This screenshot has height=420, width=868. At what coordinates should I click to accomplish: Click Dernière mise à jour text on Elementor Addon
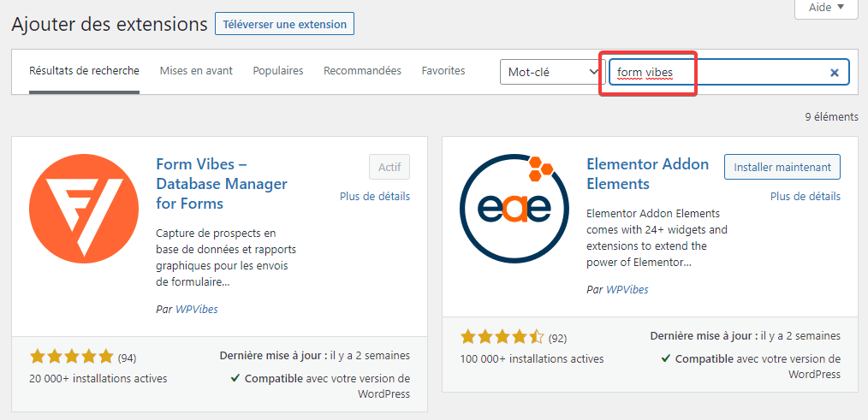pyautogui.click(x=746, y=336)
